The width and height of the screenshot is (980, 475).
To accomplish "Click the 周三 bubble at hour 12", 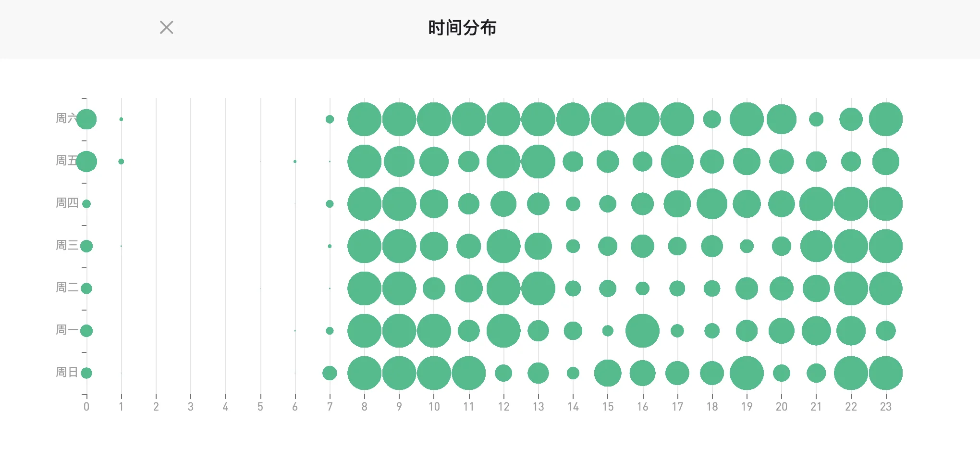I will 503,246.
